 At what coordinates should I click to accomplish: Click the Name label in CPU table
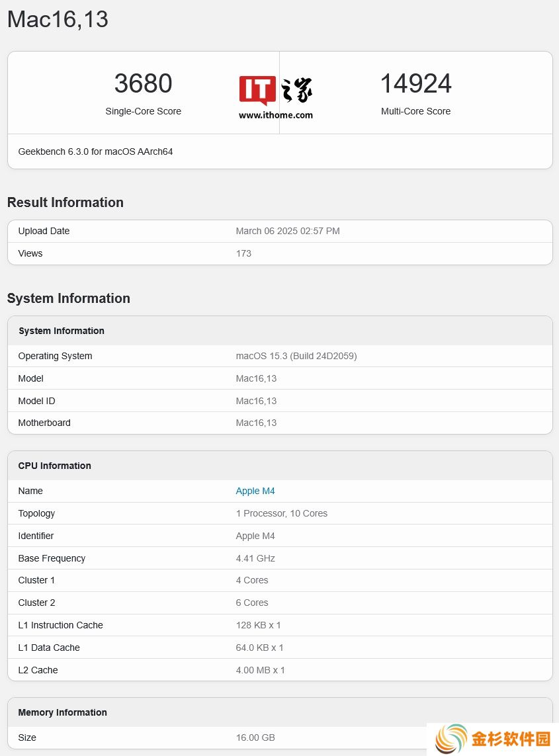click(30, 491)
